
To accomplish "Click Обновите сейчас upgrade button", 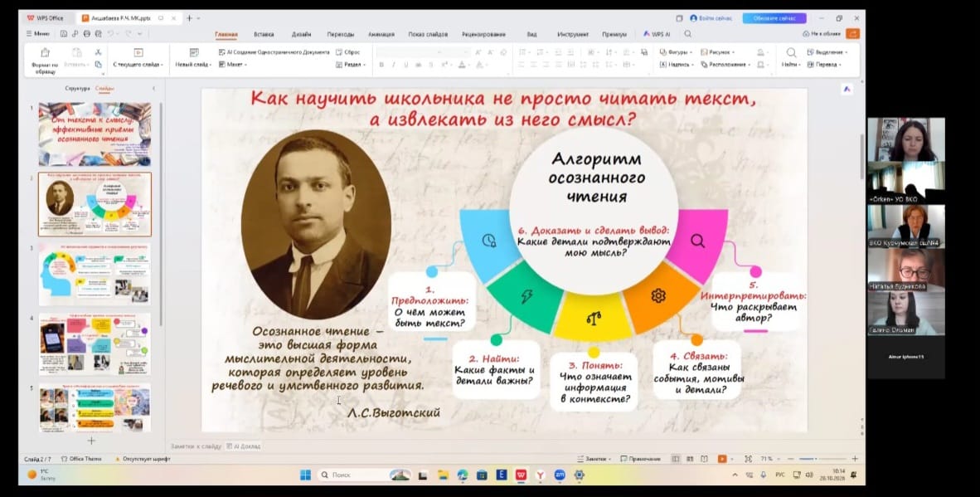I will [774, 18].
